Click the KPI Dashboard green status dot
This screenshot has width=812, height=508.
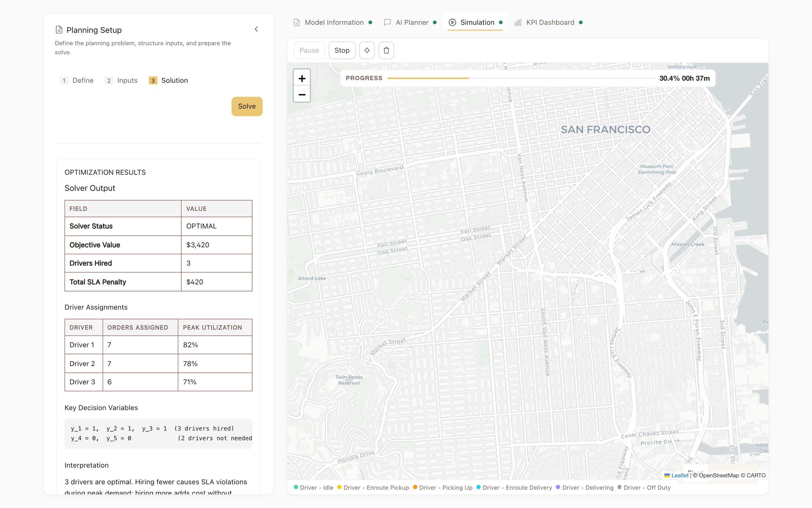pos(581,23)
